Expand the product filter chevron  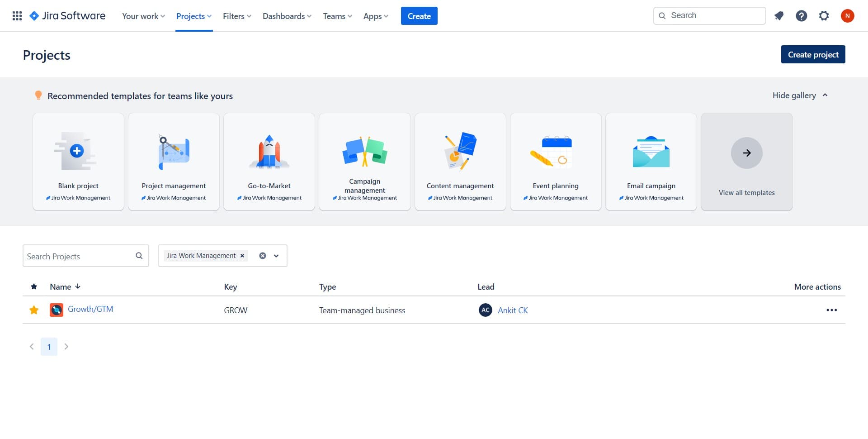(276, 256)
